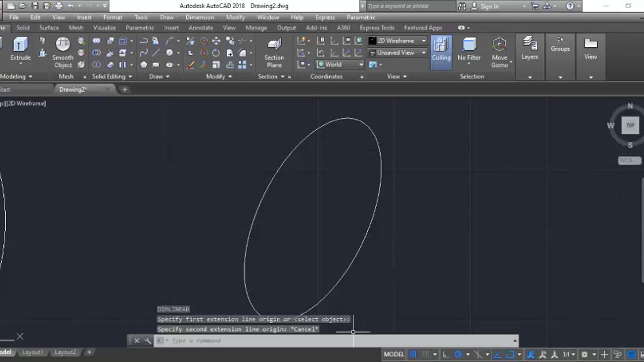This screenshot has width=644, height=362.
Task: Open the Dimension menu
Action: coord(200,17)
